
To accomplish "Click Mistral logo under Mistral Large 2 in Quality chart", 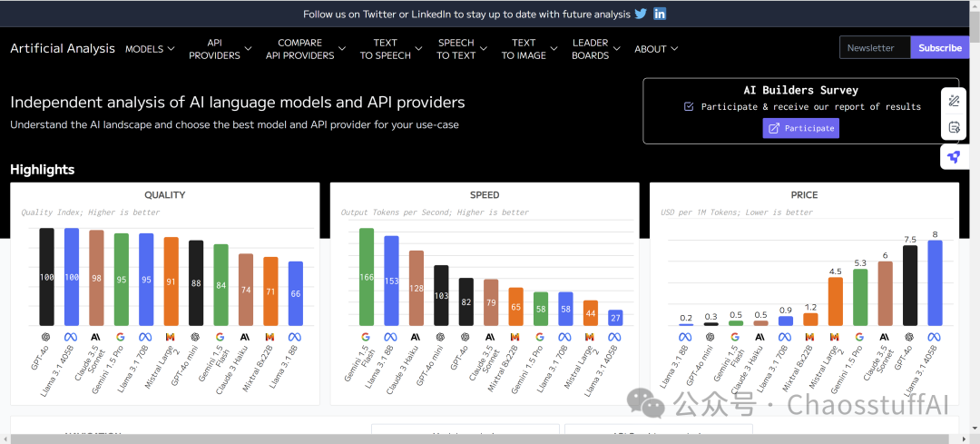I will click(x=170, y=336).
